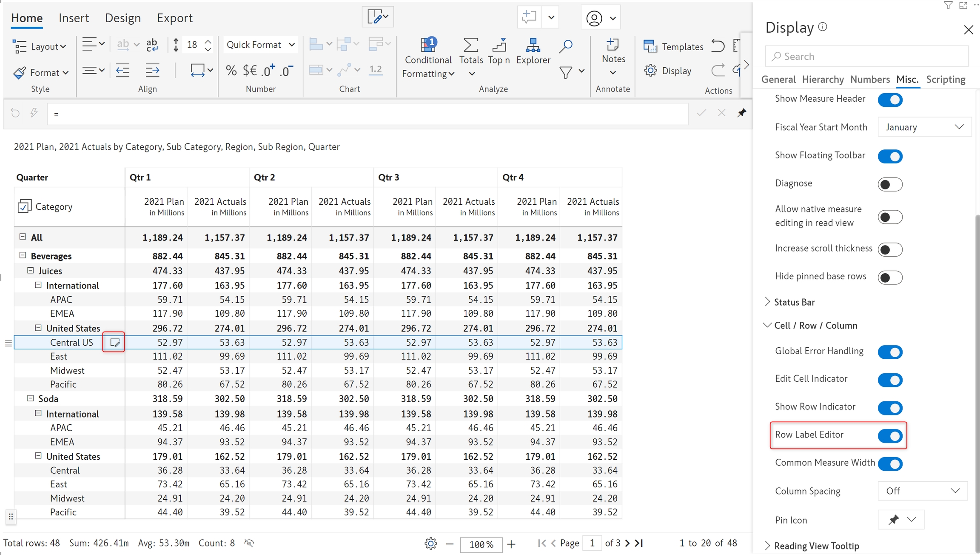Open Fiscal Year Start Month dropdown

924,127
